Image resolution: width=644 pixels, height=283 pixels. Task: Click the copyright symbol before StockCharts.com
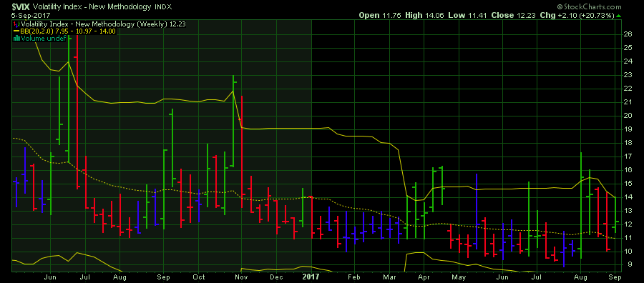(x=560, y=7)
